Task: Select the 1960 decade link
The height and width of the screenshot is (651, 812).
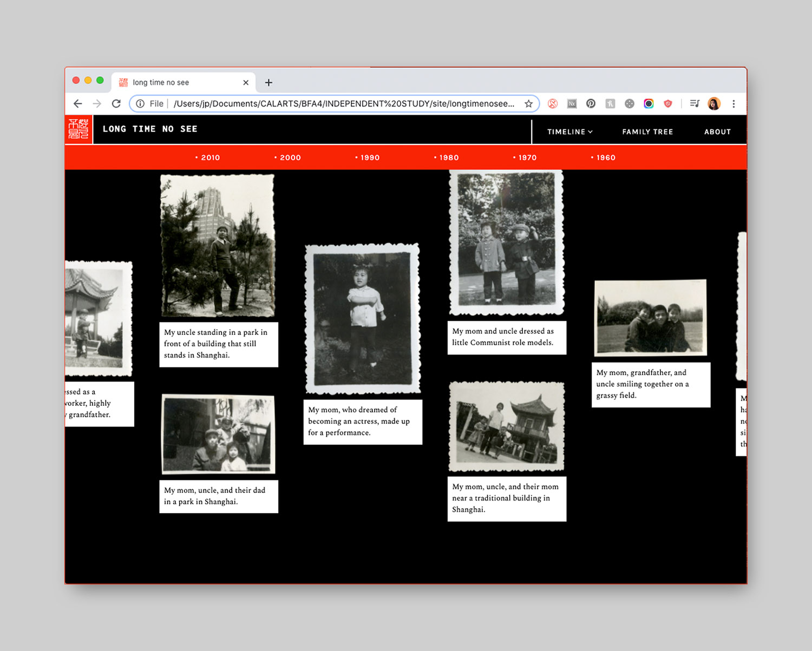Action: click(x=603, y=157)
